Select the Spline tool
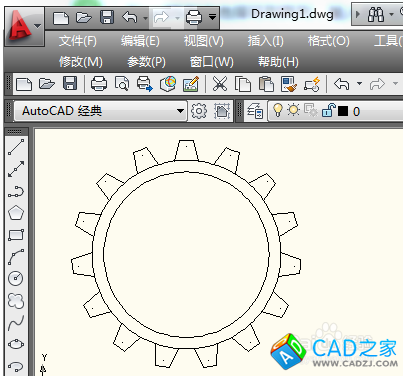 16,323
